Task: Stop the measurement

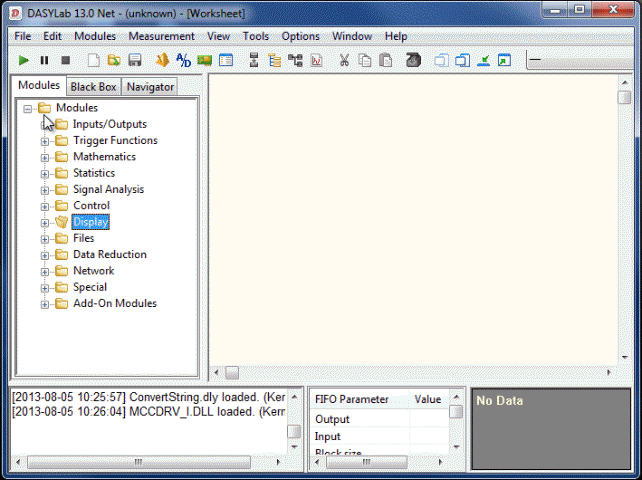Action: click(66, 61)
